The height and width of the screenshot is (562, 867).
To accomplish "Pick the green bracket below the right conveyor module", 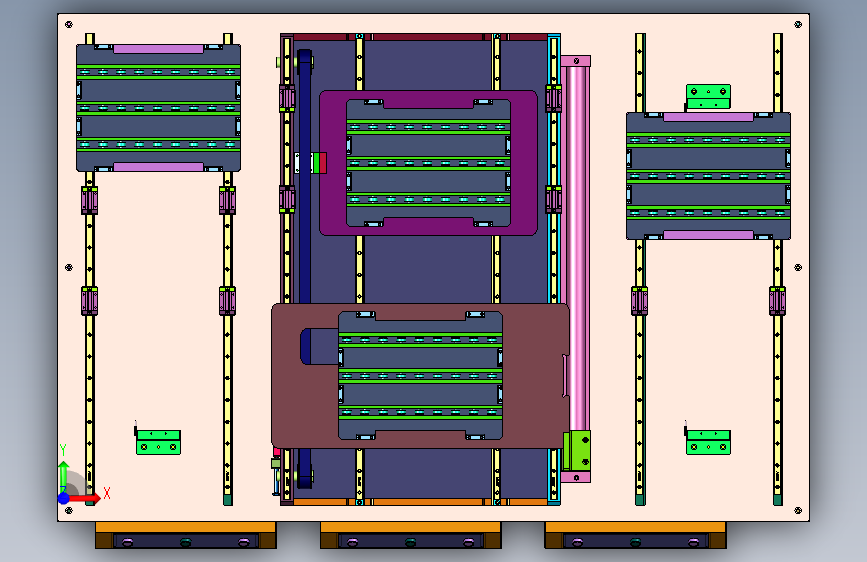I will (708, 443).
